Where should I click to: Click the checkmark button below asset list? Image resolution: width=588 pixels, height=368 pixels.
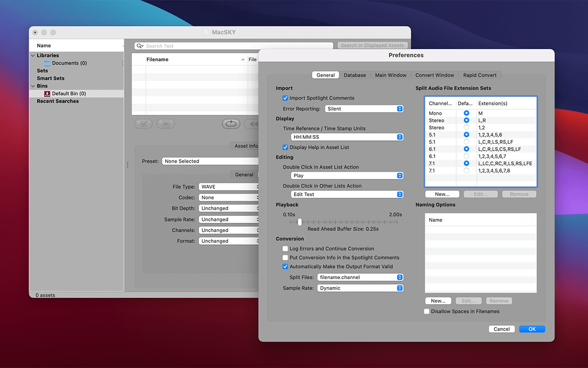143,124
